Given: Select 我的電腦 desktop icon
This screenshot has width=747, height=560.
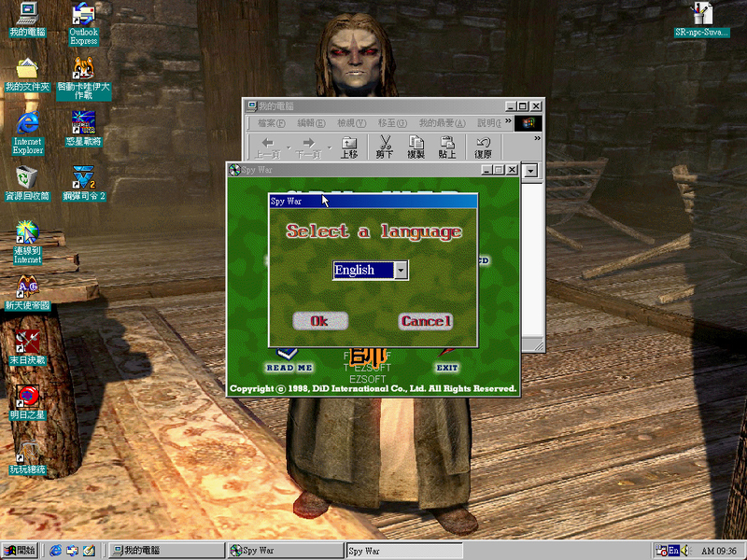Looking at the screenshot, I should pyautogui.click(x=27, y=20).
